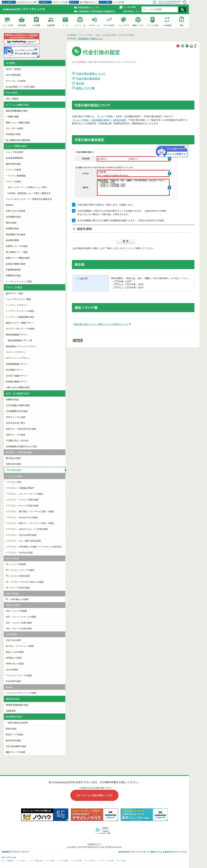Click the 新管理画面での導線はこちら link
Image resolution: width=207 pixels, height=868 pixels.
[x=91, y=38]
